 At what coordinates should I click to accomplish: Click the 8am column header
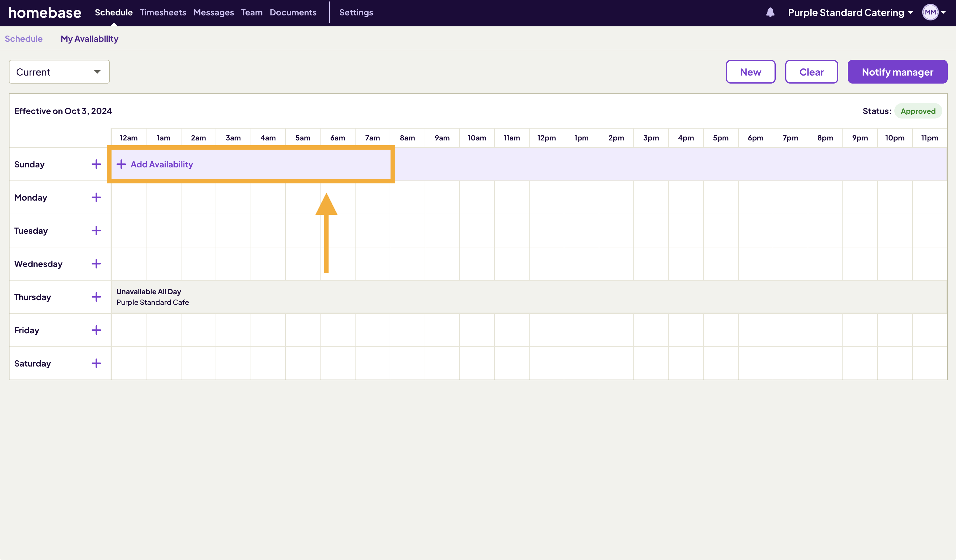[407, 138]
